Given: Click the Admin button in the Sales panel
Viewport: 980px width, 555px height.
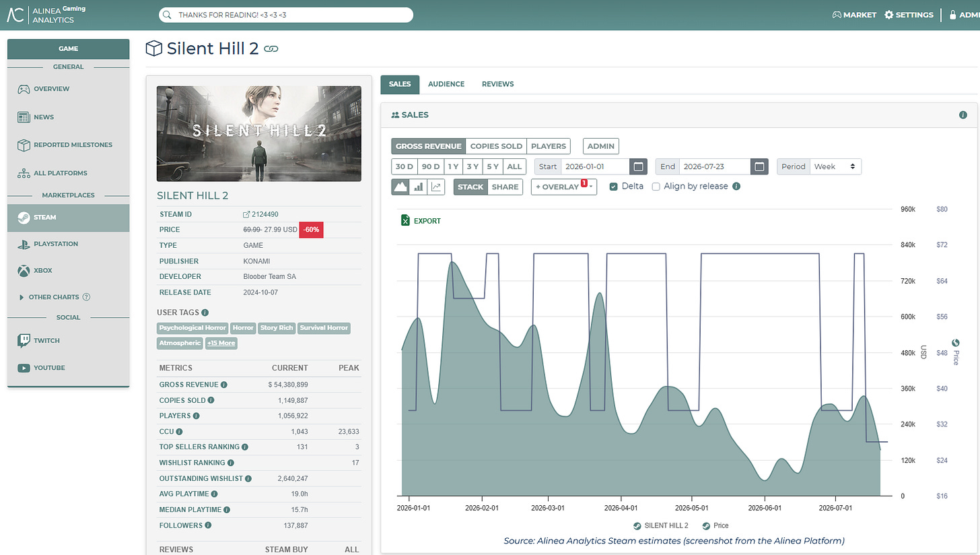Looking at the screenshot, I should click(601, 146).
